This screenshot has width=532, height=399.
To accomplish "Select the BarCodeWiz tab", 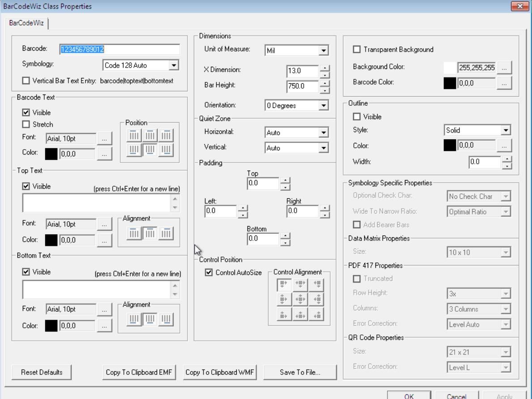I will click(x=26, y=23).
